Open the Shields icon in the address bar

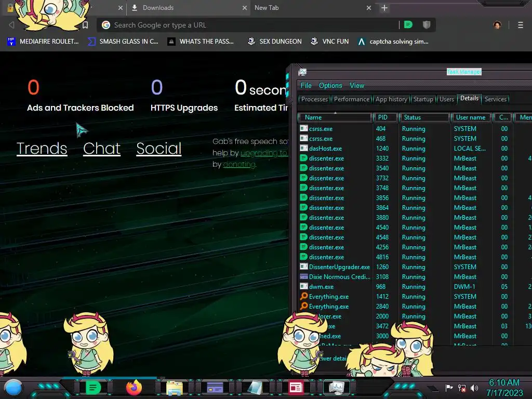click(427, 25)
